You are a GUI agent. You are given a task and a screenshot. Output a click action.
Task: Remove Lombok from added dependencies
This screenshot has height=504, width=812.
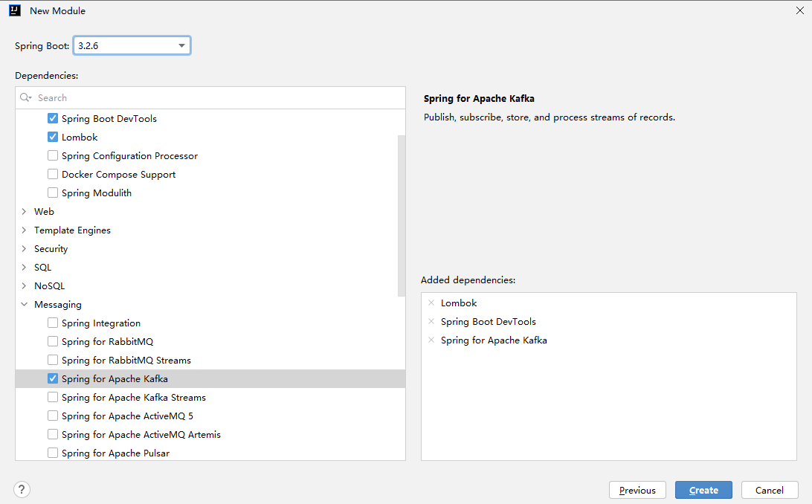431,303
